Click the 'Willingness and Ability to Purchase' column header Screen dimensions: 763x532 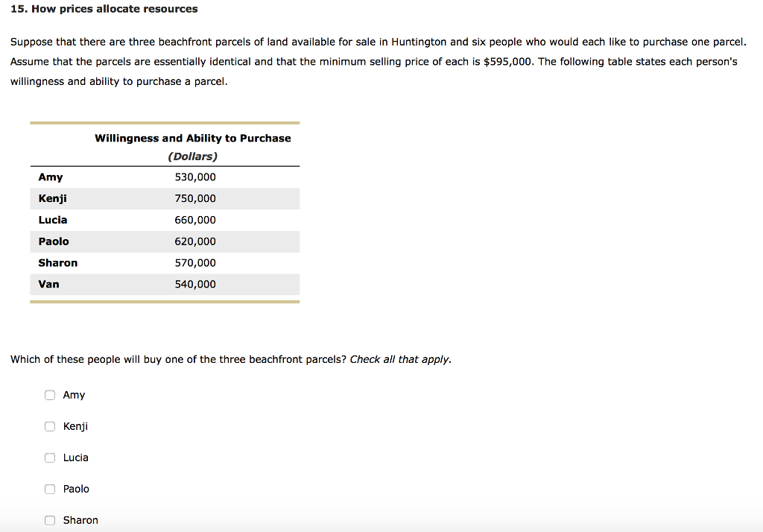coord(193,138)
